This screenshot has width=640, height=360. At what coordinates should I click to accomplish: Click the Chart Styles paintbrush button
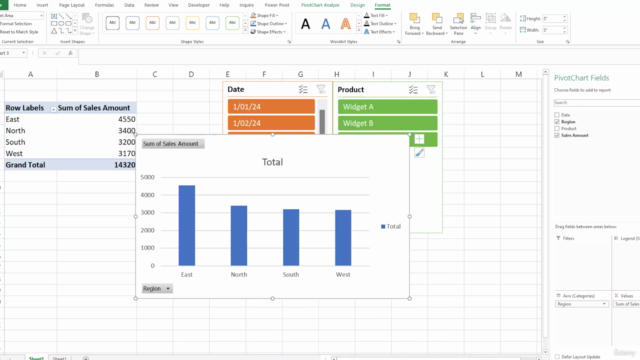coord(419,153)
